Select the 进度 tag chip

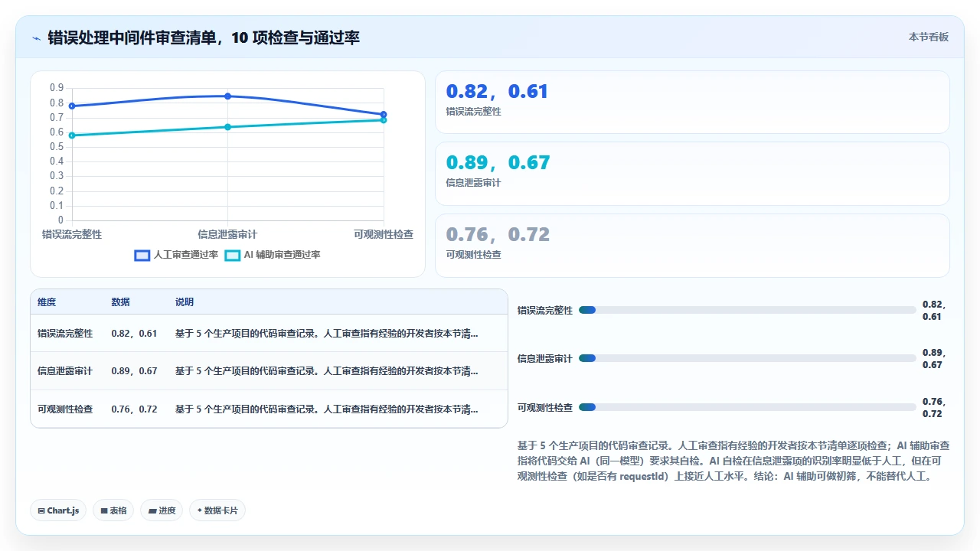tap(162, 510)
